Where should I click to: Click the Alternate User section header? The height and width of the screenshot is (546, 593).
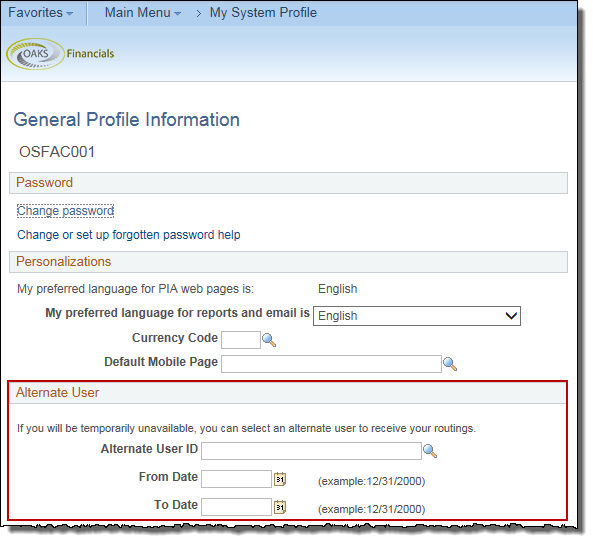287,393
